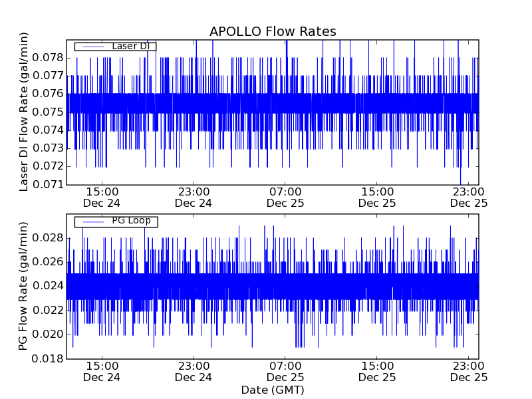Image resolution: width=532 pixels, height=399 pixels.
Task: Click "07:00 Dec 25" under the PG Loop plot
Action: pyautogui.click(x=285, y=372)
